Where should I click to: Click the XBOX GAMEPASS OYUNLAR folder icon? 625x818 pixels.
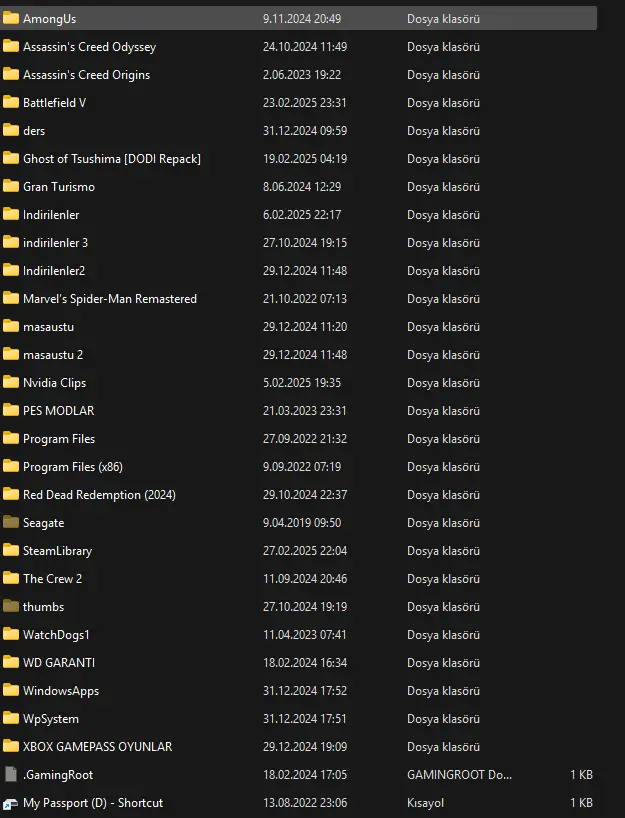click(x=11, y=747)
